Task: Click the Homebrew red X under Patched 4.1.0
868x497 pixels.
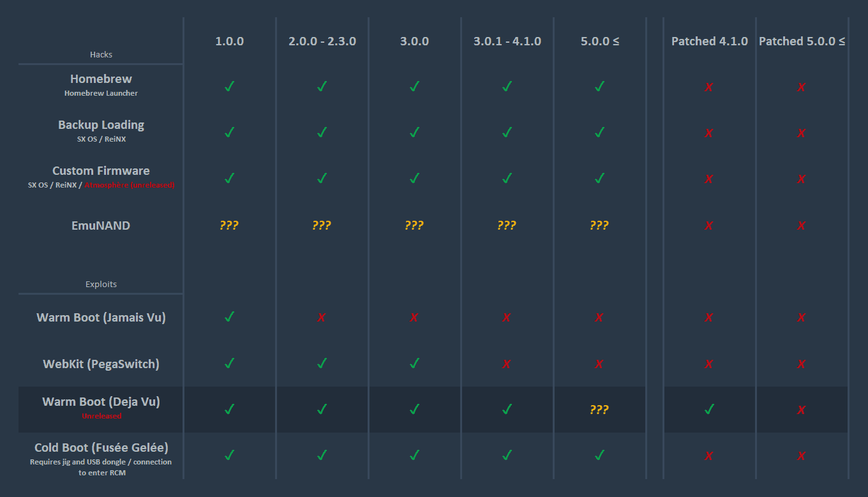Action: click(x=709, y=87)
